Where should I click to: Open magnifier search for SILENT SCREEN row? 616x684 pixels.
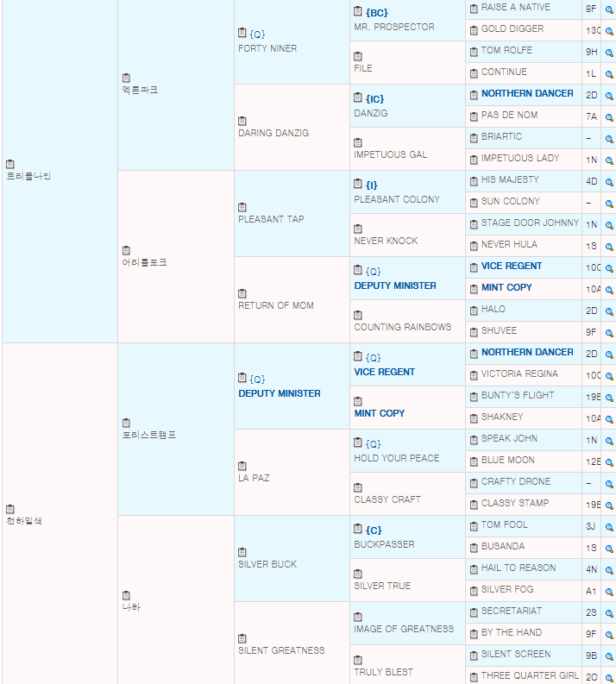(609, 656)
